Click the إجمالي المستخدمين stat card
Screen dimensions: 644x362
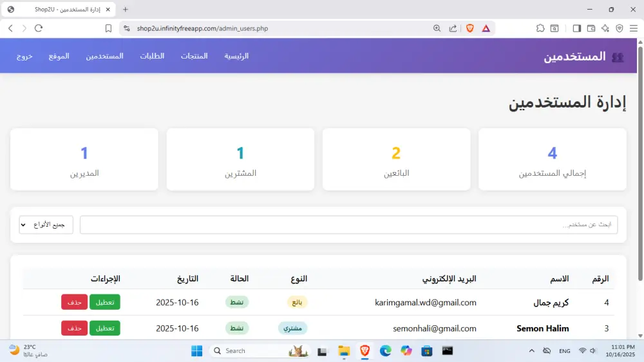point(553,160)
